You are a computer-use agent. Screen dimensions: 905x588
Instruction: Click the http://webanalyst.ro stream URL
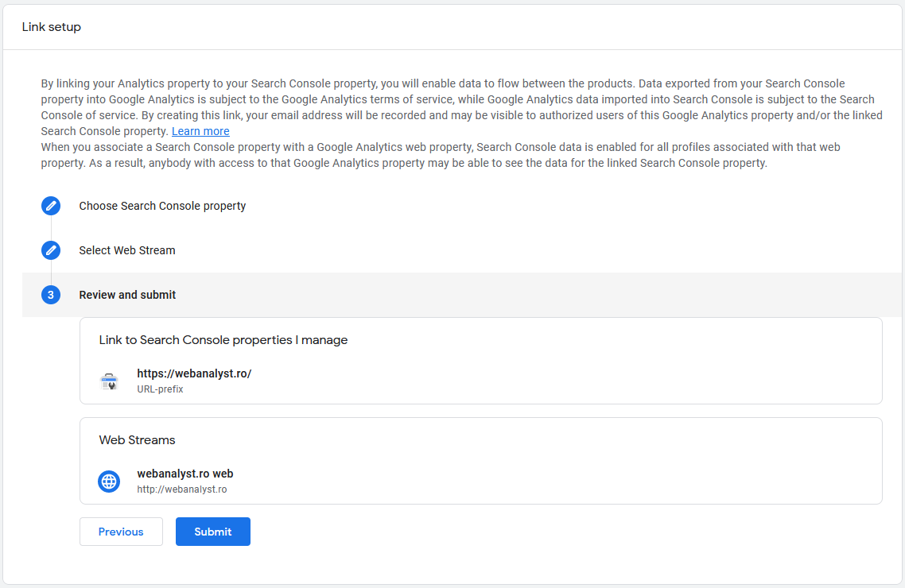point(182,489)
